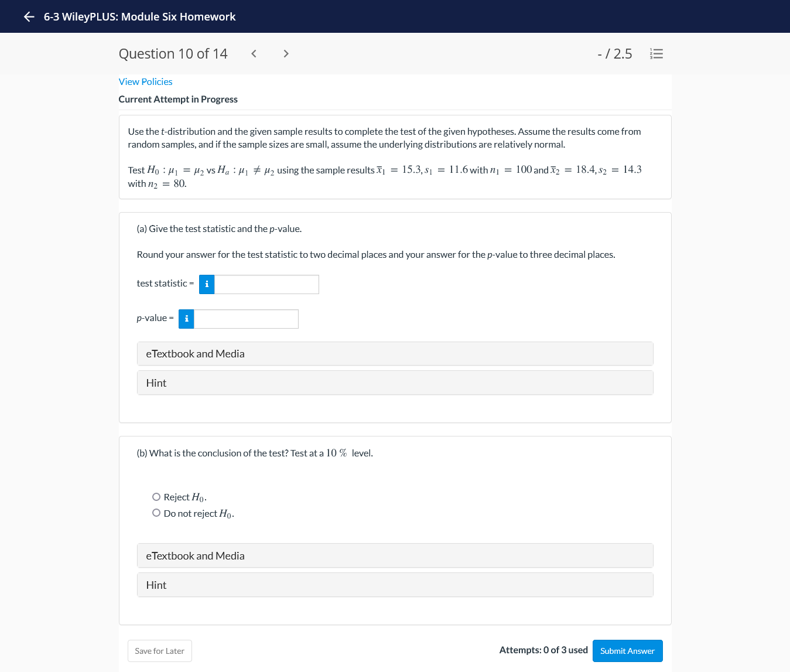790x672 pixels.
Task: Open the Hint under part b
Action: (x=395, y=585)
